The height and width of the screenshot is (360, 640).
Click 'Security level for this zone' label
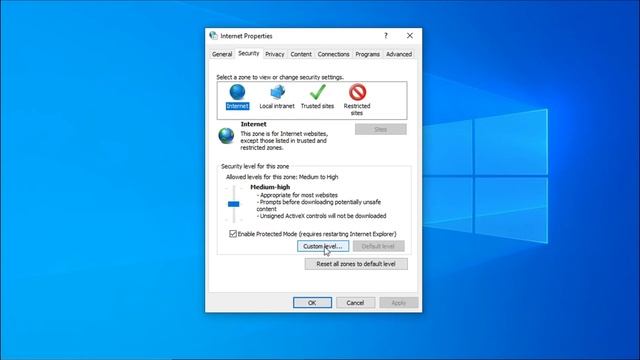[255, 167]
